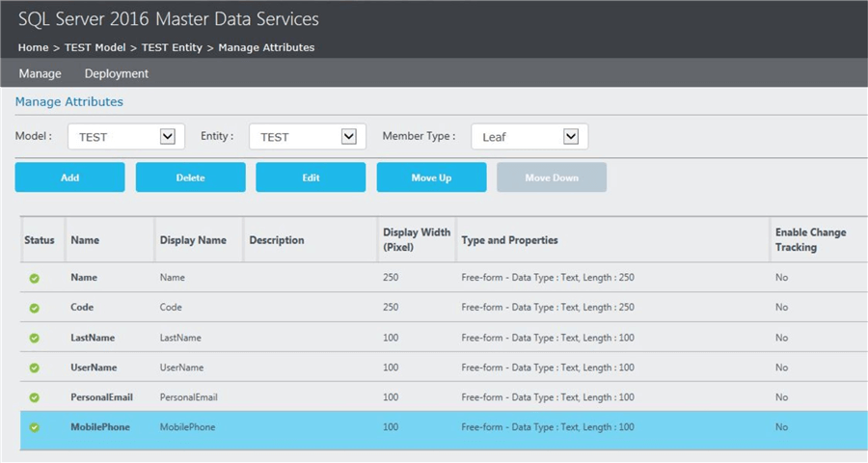The width and height of the screenshot is (868, 463).
Task: Click the Edit attribute button
Action: tap(311, 177)
